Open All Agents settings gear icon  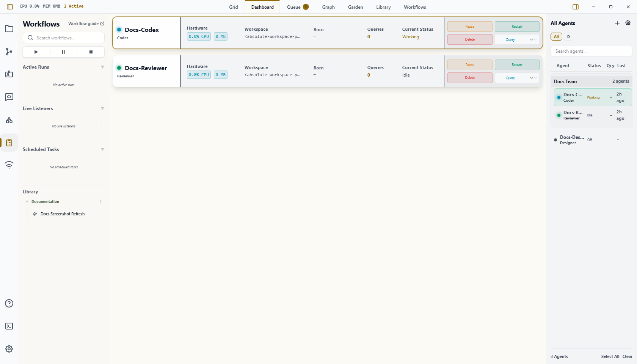pos(628,23)
